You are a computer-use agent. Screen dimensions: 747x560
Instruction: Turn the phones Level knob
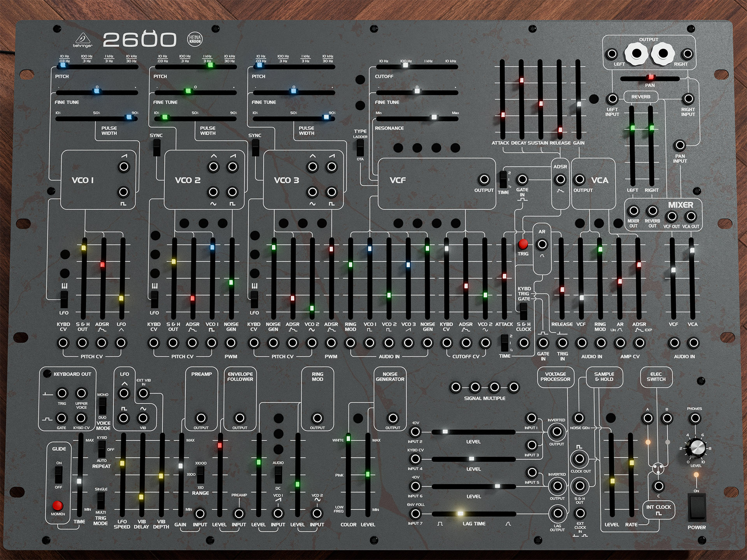696,448
